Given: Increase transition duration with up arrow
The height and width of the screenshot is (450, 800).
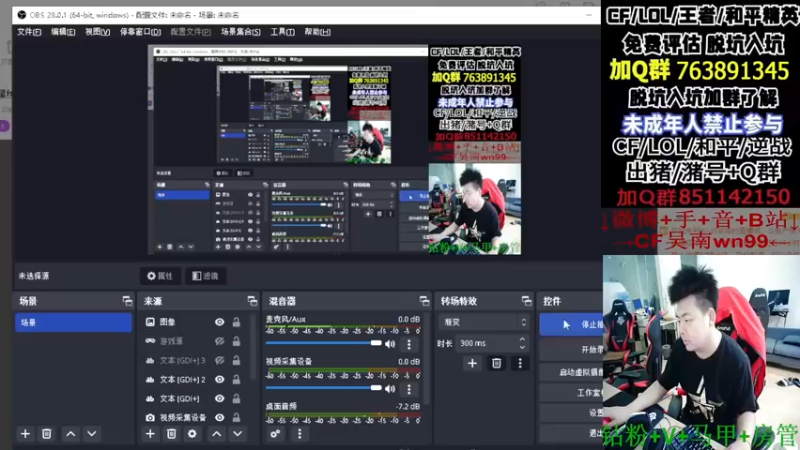Looking at the screenshot, I should coord(522,340).
